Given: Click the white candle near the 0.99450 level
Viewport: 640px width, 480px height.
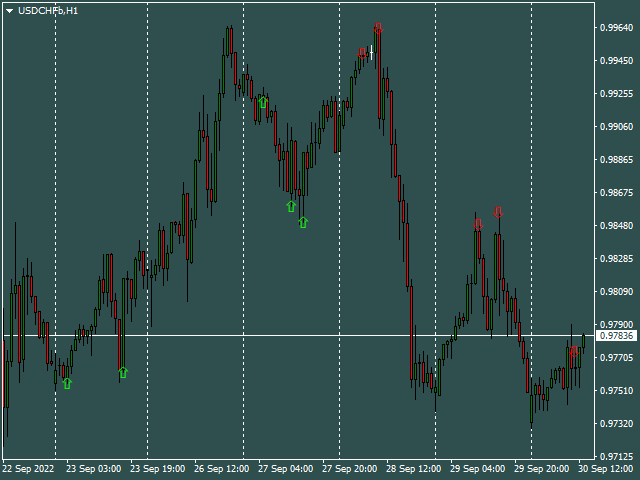Looking at the screenshot, I should pyautogui.click(x=371, y=53).
